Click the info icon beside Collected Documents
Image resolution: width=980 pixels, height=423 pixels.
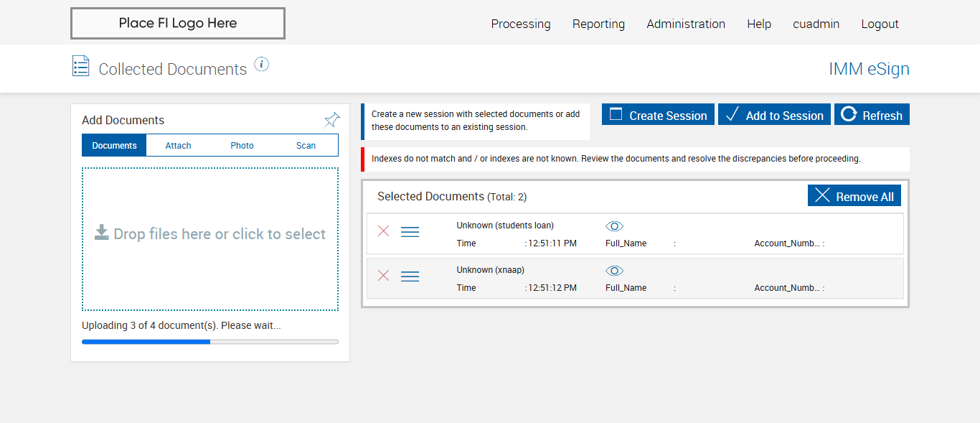tap(262, 65)
